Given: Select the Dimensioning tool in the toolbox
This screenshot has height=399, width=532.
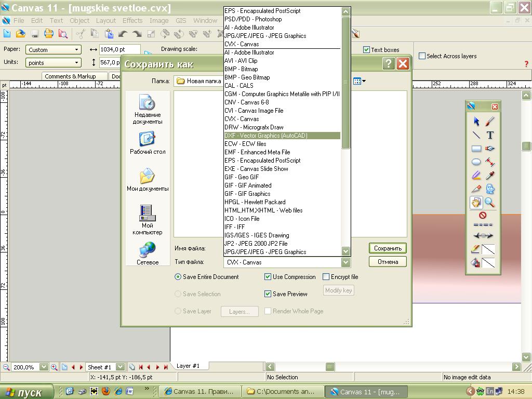Looking at the screenshot, I should 489,162.
